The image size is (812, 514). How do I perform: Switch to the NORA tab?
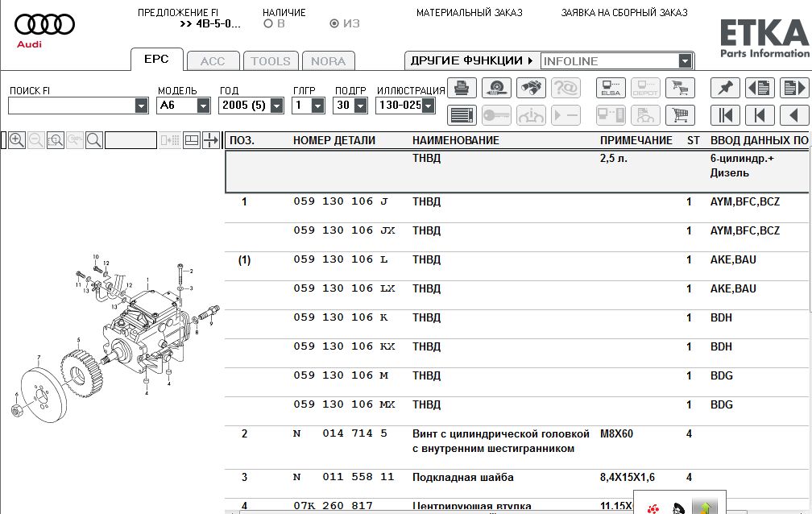tap(329, 61)
